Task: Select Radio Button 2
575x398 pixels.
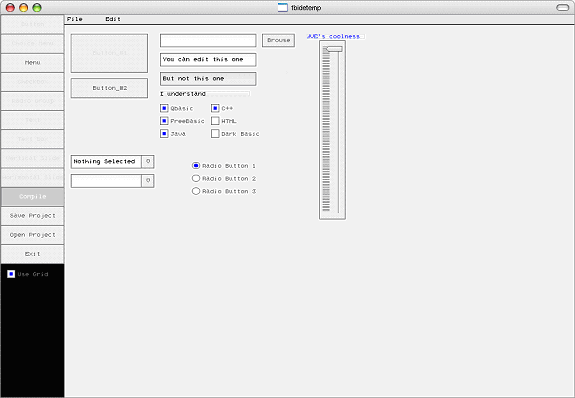Action: [196, 178]
